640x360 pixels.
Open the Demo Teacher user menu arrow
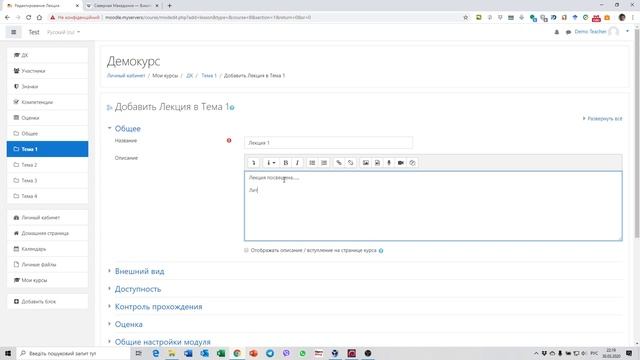(627, 31)
